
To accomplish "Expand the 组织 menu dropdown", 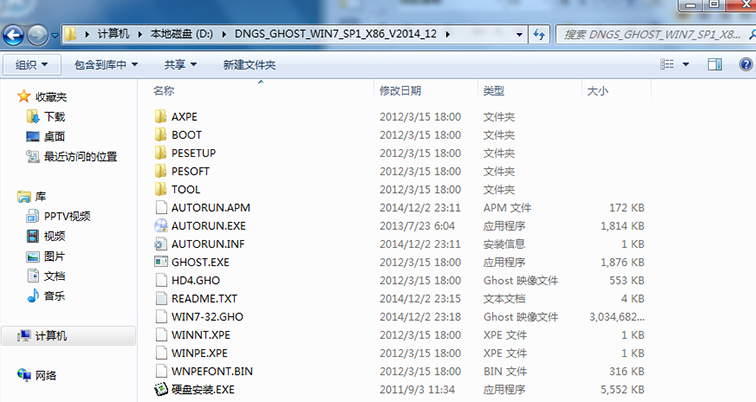I will point(32,65).
